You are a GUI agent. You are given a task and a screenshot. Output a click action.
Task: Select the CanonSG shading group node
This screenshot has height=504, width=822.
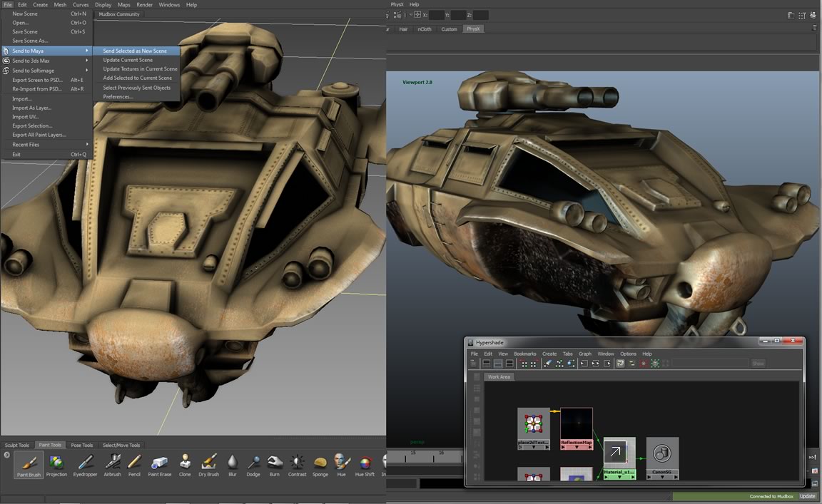click(662, 458)
